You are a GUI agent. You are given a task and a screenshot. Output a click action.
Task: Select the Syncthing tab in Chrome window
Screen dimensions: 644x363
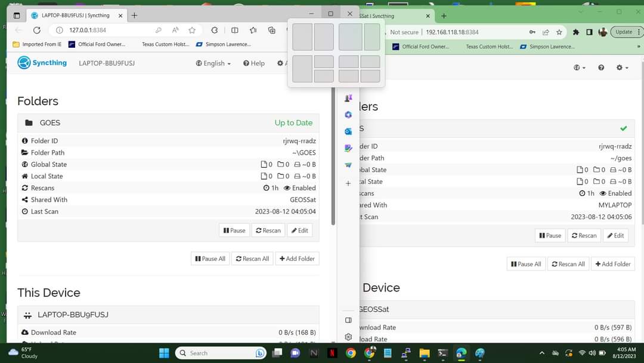click(x=393, y=16)
